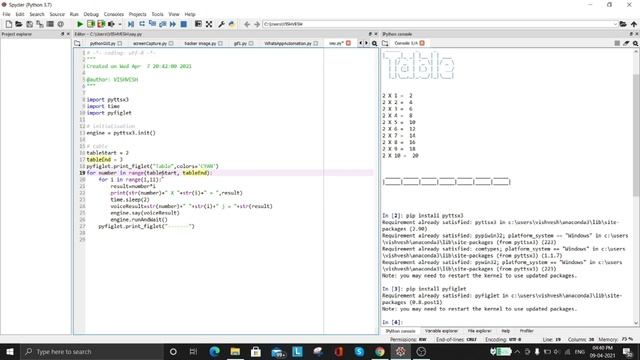This screenshot has width=640, height=360.
Task: Open the Tools menu
Action: tap(157, 14)
